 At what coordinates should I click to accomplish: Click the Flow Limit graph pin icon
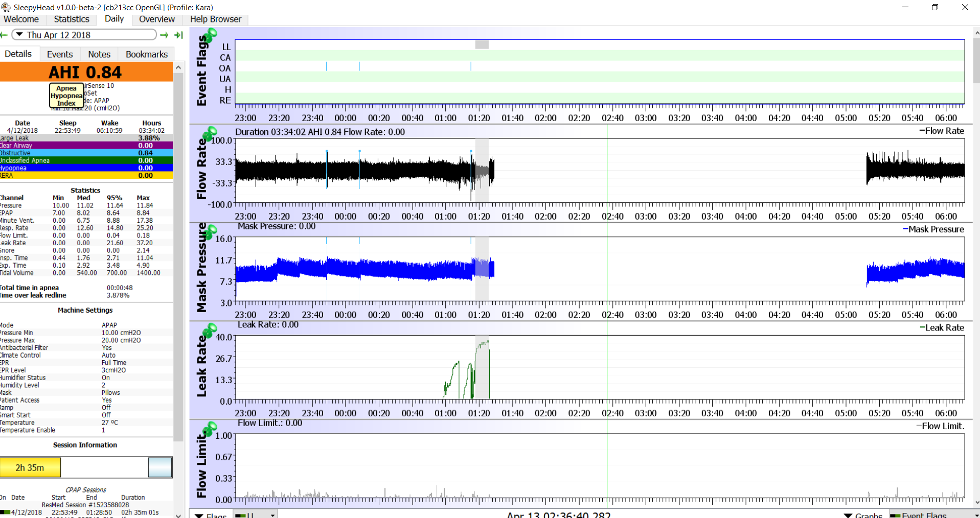tap(210, 429)
